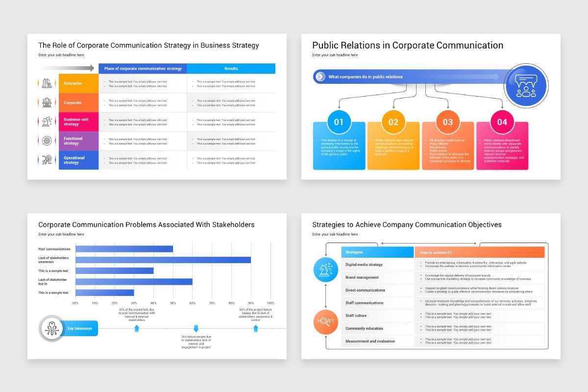Select the Poor communications bar

[x=122, y=249]
